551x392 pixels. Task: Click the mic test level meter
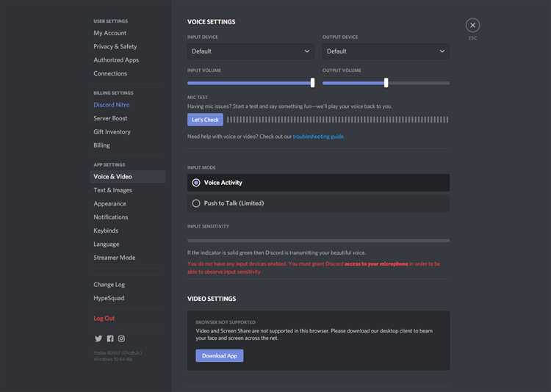[x=338, y=120]
